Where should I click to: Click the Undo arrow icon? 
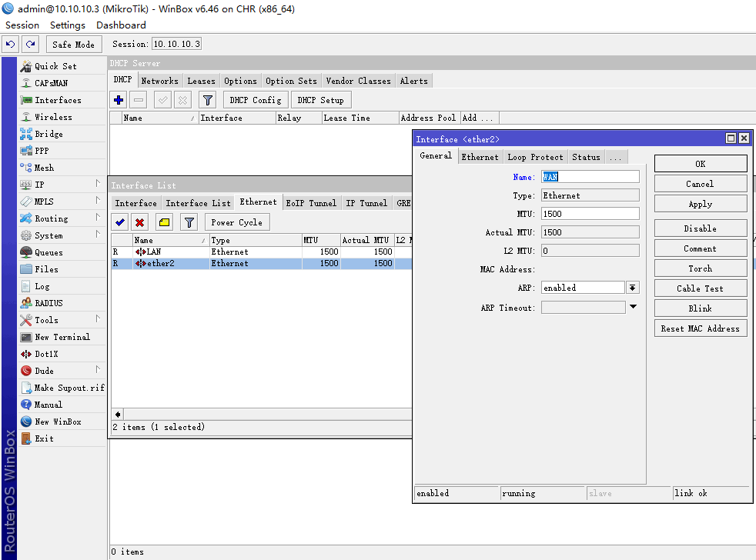[11, 45]
